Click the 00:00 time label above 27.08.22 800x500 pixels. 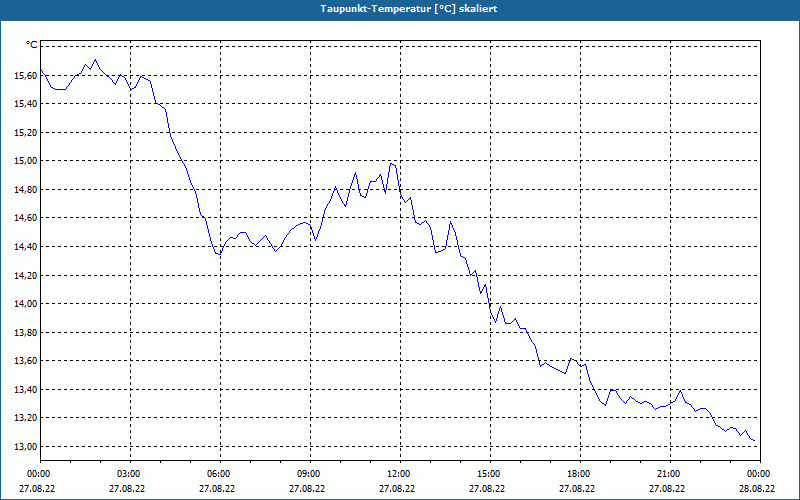(38, 474)
